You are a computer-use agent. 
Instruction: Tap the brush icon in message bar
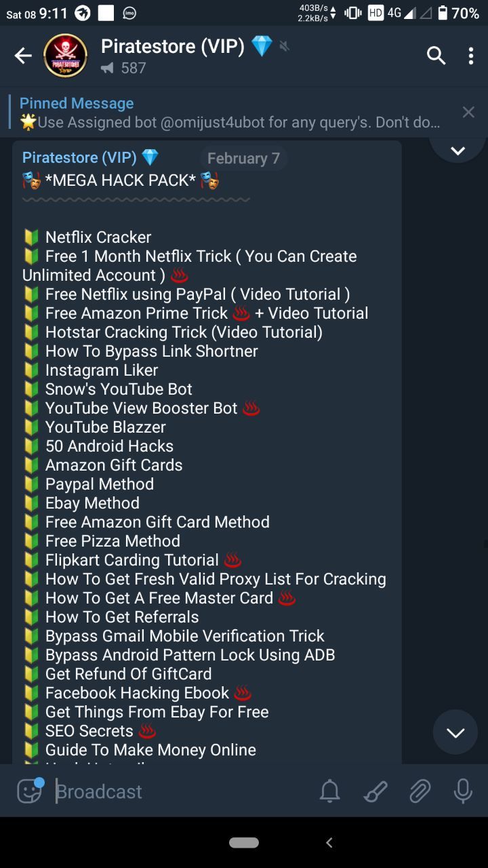(x=375, y=791)
